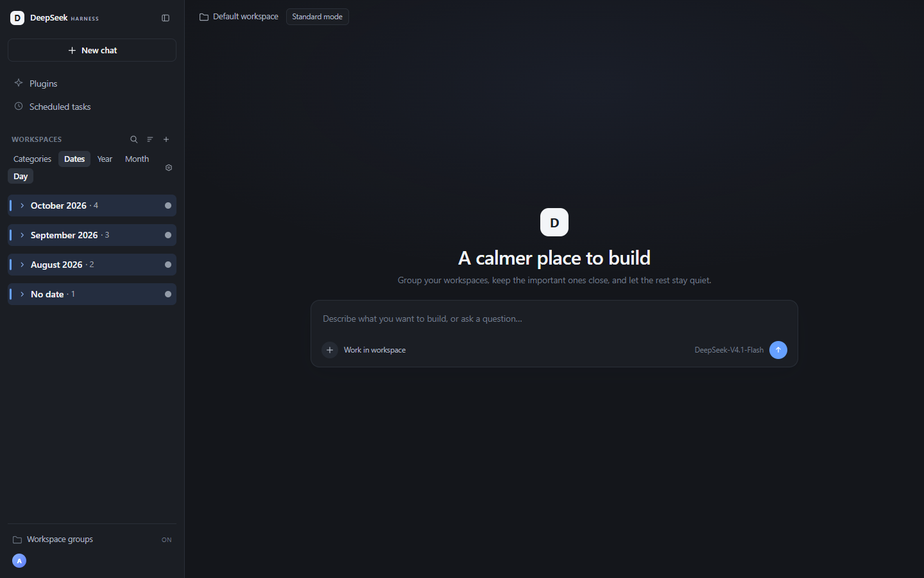The image size is (924, 578).
Task: Toggle Workspace groups ON switch
Action: pyautogui.click(x=167, y=540)
